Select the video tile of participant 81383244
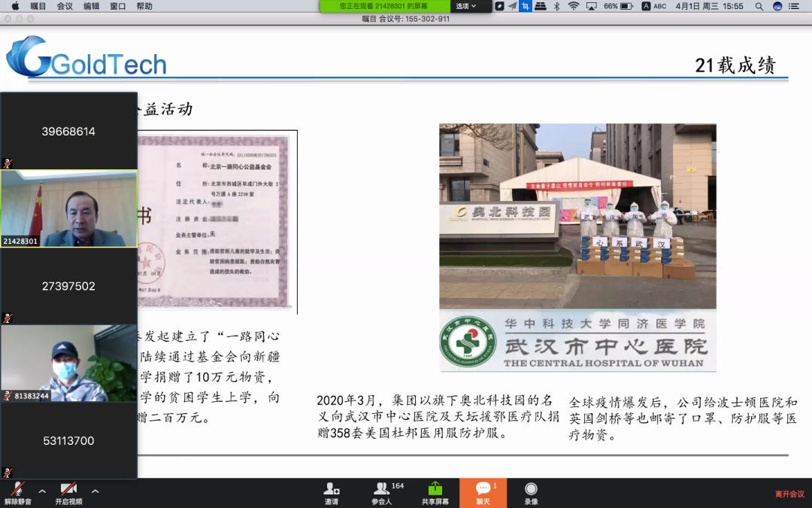Screen dimensions: 812x508 tap(69, 363)
